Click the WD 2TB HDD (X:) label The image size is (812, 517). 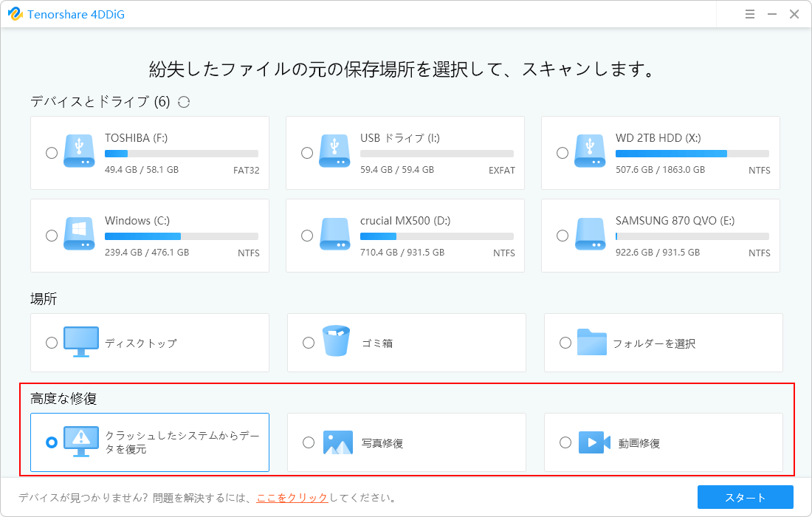click(658, 138)
